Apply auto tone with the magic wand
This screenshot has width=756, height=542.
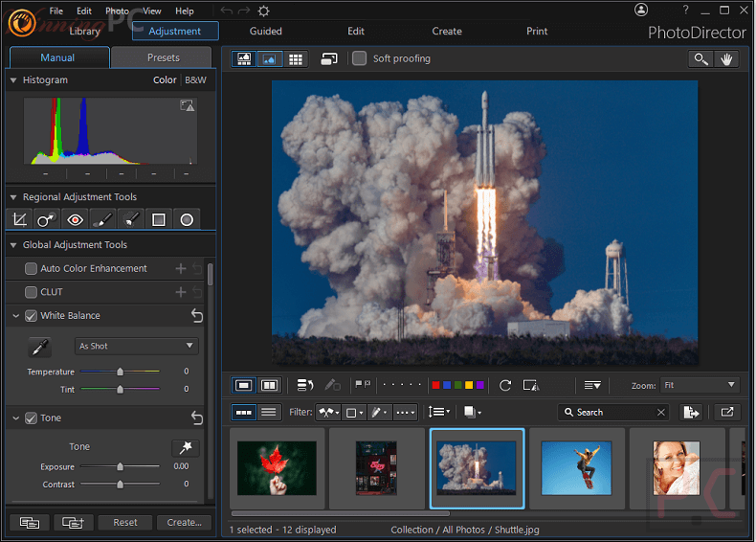186,448
